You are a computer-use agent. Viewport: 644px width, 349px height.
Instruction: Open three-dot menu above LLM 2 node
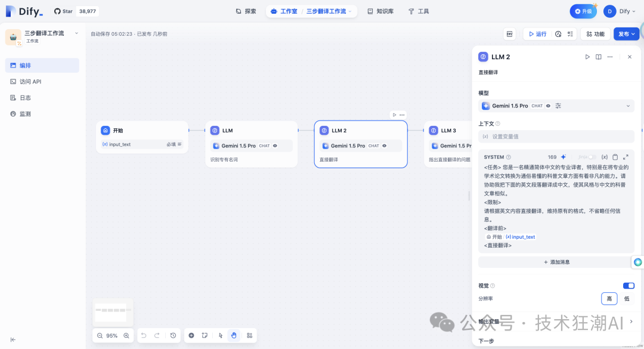[402, 115]
